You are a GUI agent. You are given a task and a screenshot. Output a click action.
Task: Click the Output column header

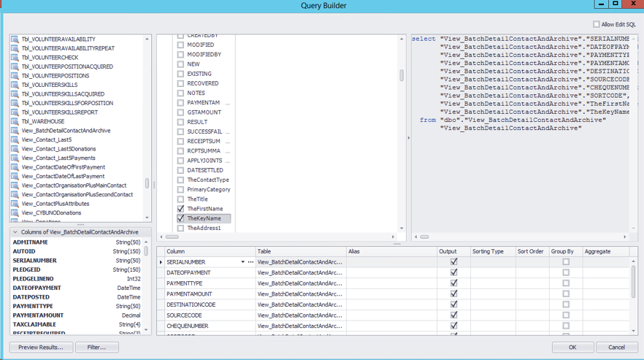pyautogui.click(x=453, y=251)
